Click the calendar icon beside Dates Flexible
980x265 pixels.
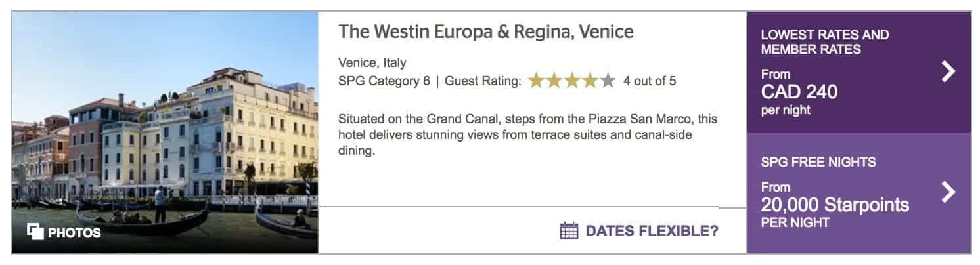pyautogui.click(x=569, y=231)
